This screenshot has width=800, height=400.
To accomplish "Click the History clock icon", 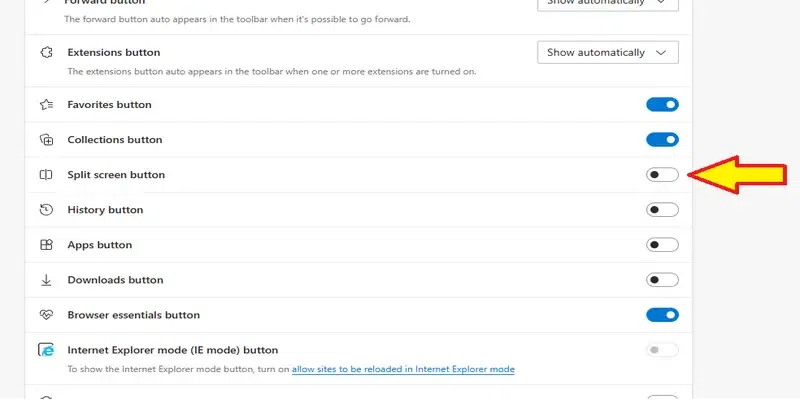I will 45,210.
